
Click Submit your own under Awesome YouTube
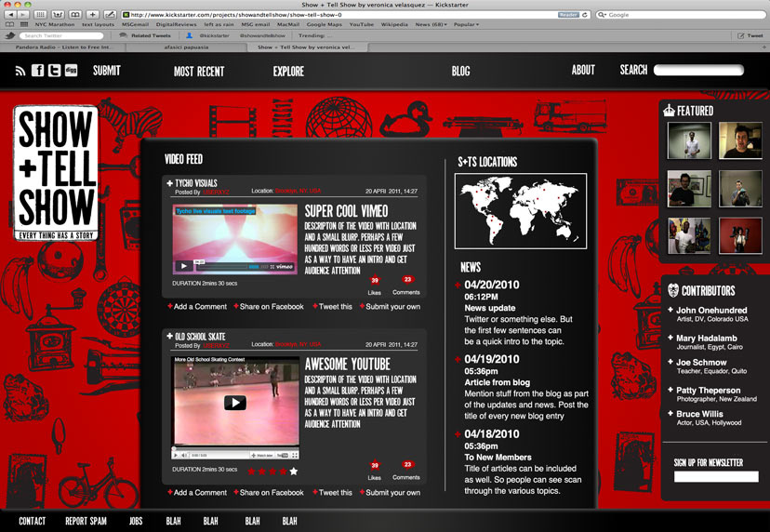[390, 493]
